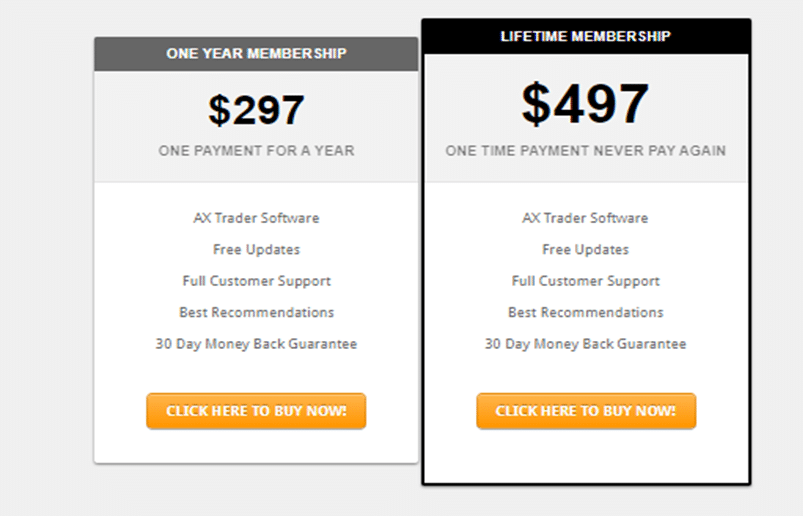
Task: Click 30 Day Money Back Guarantee, lifetime plan
Action: click(585, 344)
